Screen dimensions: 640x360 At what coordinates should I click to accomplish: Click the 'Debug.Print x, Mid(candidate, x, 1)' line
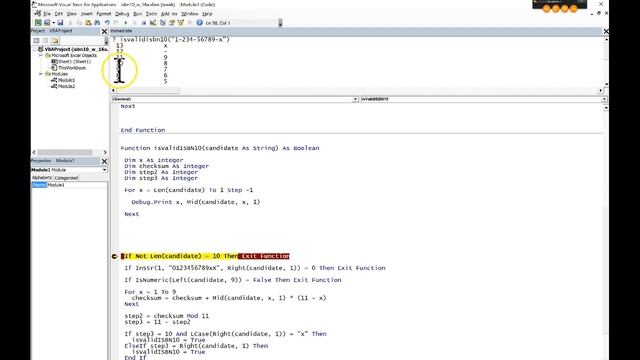coord(196,202)
